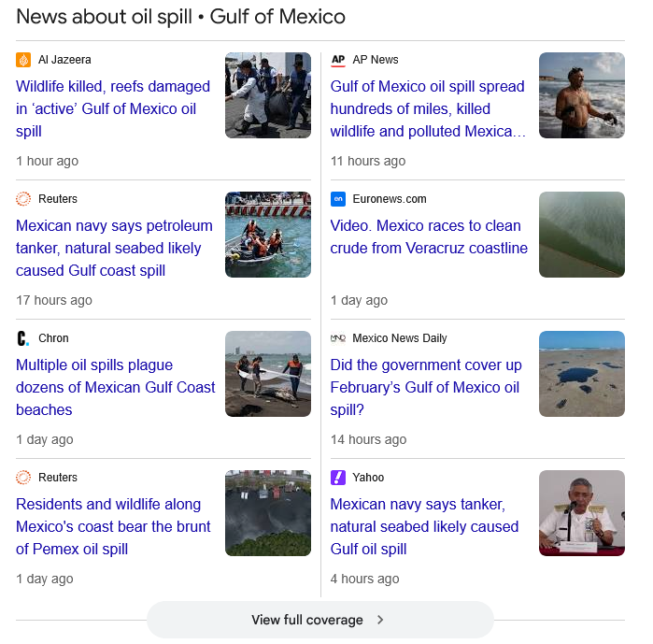Viewport: 653px width, 644px height.
Task: Open Chron's multiple oil spills headline
Action: click(115, 387)
